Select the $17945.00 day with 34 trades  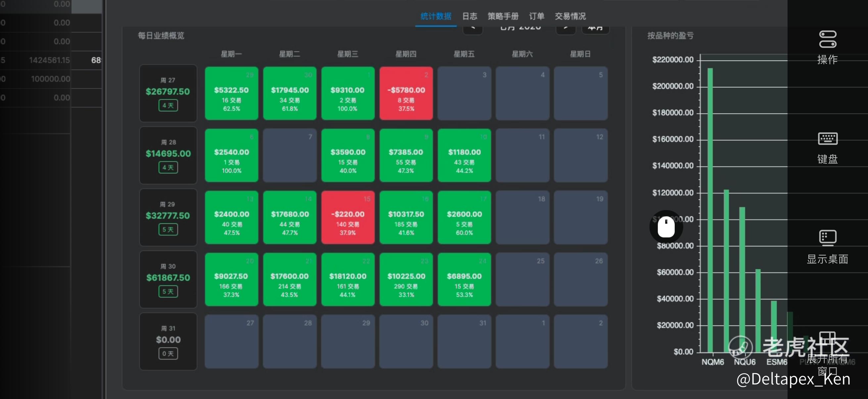(x=290, y=93)
